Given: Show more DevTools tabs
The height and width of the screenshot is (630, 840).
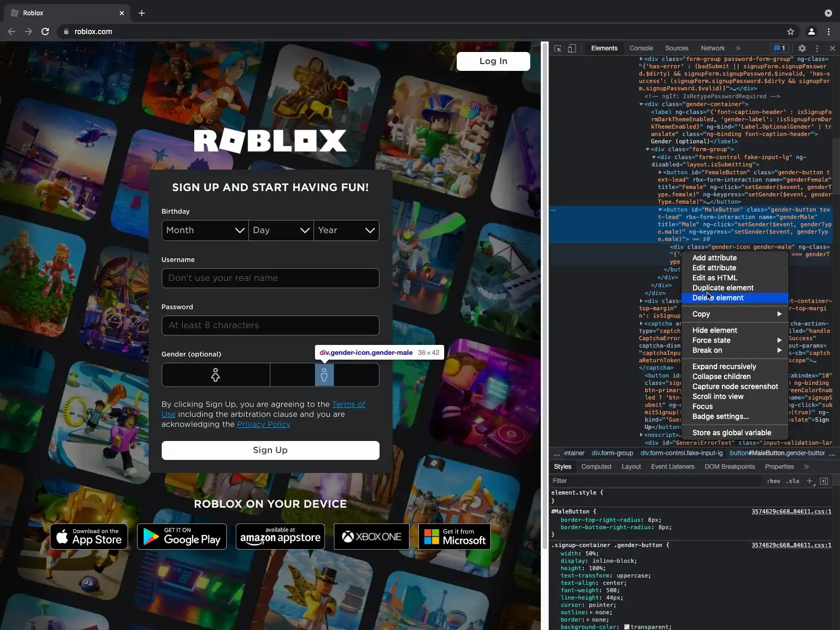Looking at the screenshot, I should [738, 48].
